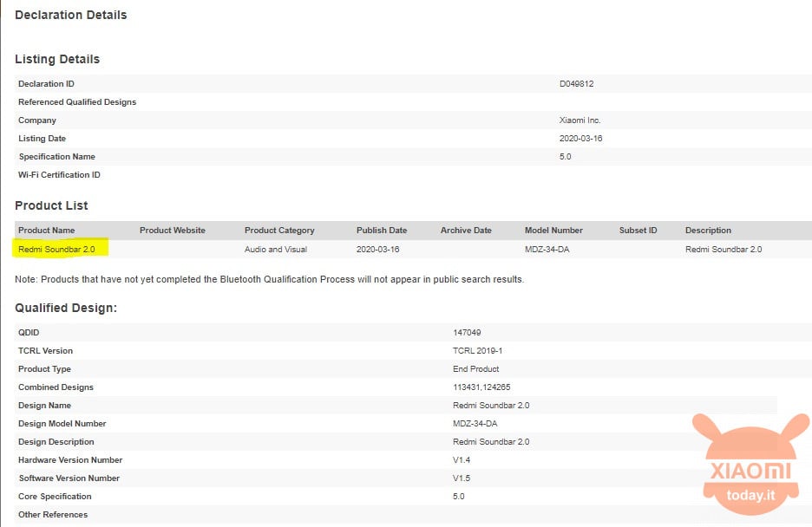Select MDZ-34-DA in the Model Number column
This screenshot has height=527, width=812.
[x=547, y=250]
